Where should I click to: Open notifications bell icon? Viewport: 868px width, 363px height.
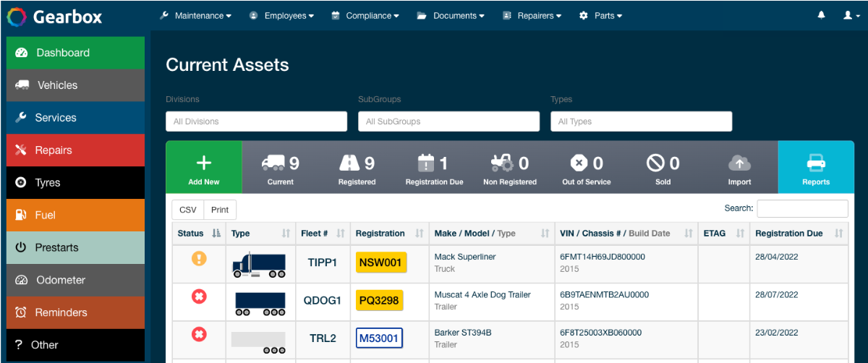(821, 15)
